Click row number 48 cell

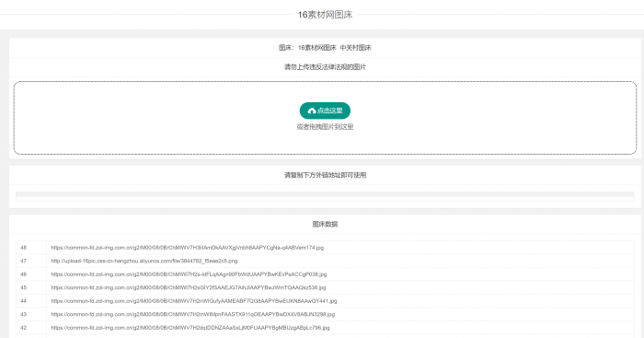click(x=31, y=248)
